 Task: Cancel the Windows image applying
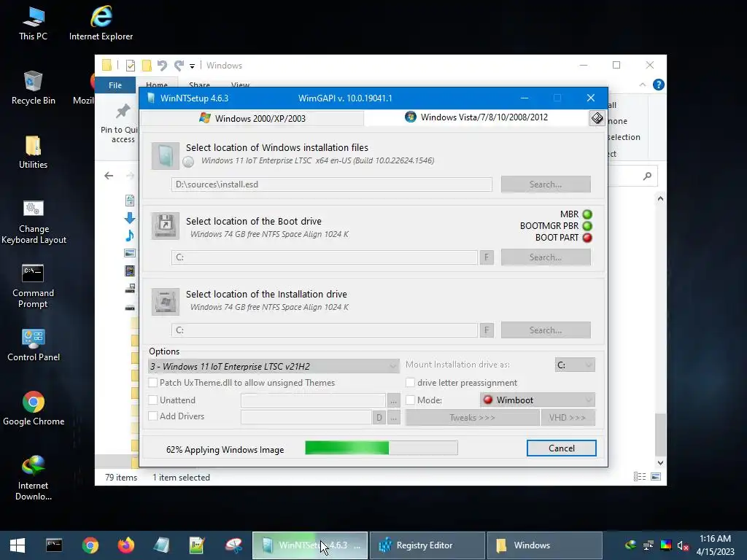[x=561, y=448]
